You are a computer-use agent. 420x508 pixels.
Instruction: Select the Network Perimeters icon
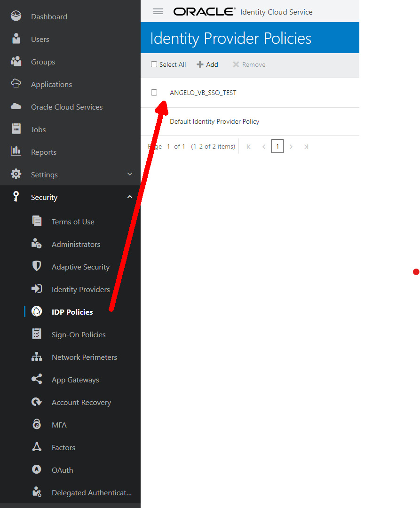click(37, 357)
